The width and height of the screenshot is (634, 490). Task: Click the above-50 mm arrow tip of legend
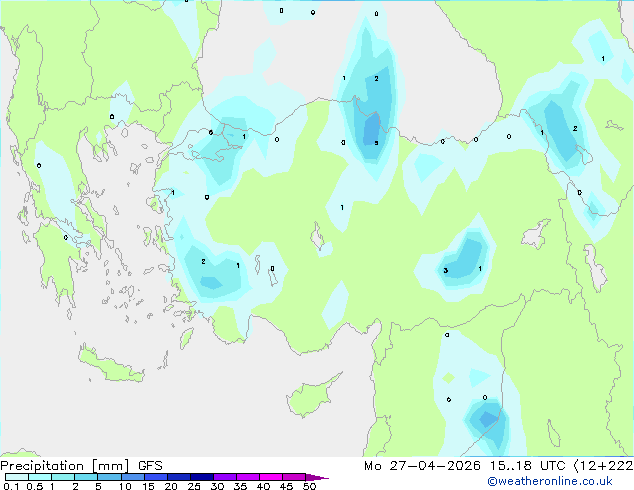tap(317, 477)
